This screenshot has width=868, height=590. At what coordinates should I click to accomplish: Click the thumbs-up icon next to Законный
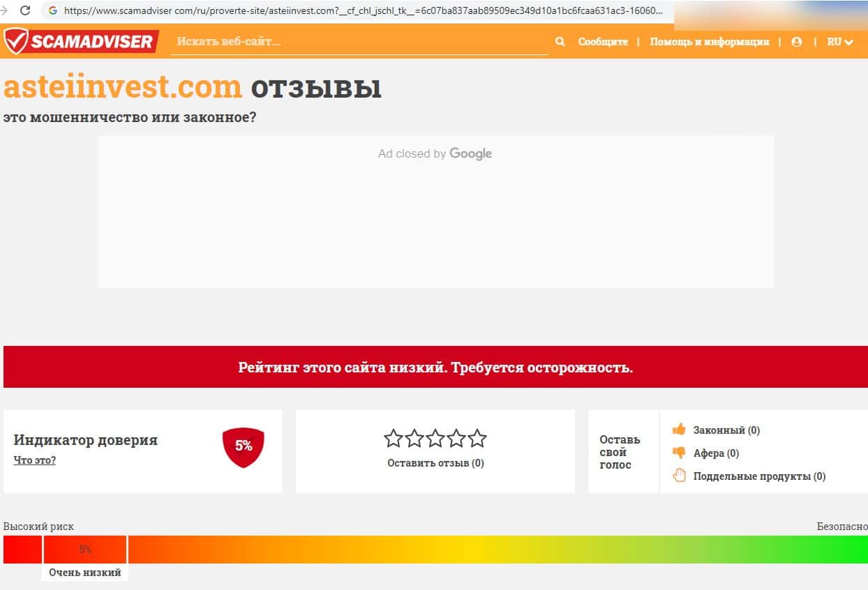click(x=678, y=430)
